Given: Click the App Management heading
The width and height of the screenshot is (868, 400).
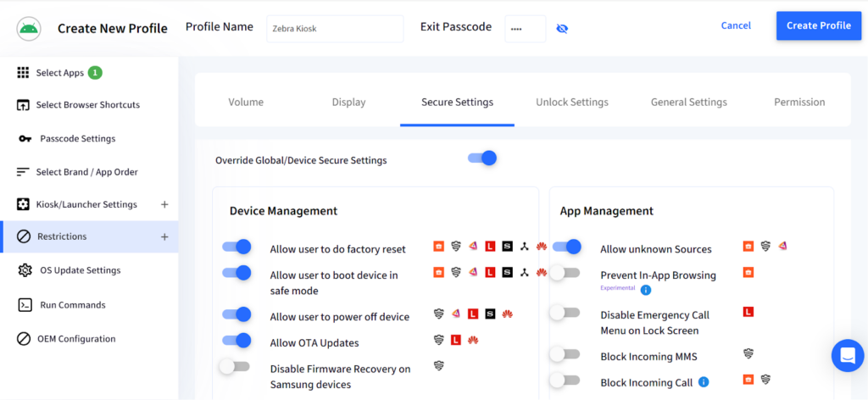Looking at the screenshot, I should [x=607, y=211].
